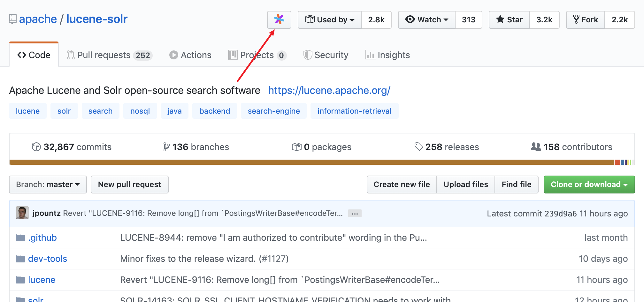Click the language breakdown color bar

click(322, 162)
